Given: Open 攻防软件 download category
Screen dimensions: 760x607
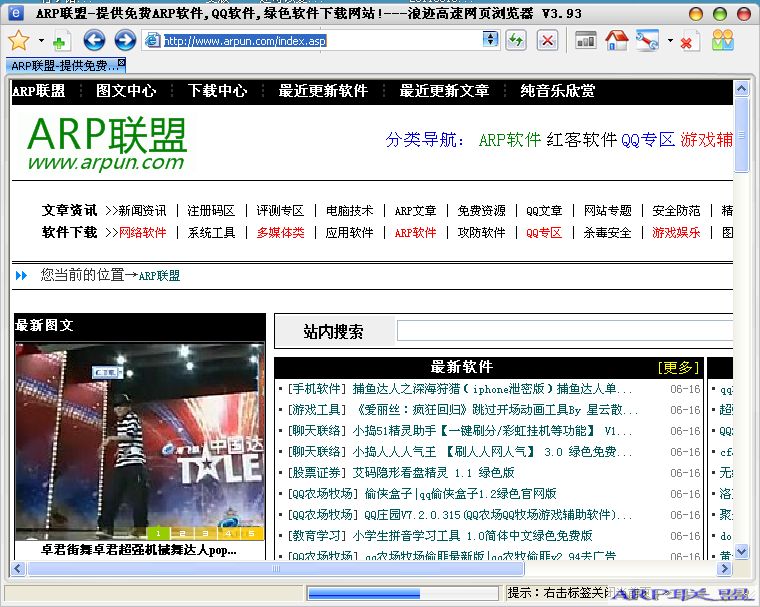Looking at the screenshot, I should (x=481, y=233).
